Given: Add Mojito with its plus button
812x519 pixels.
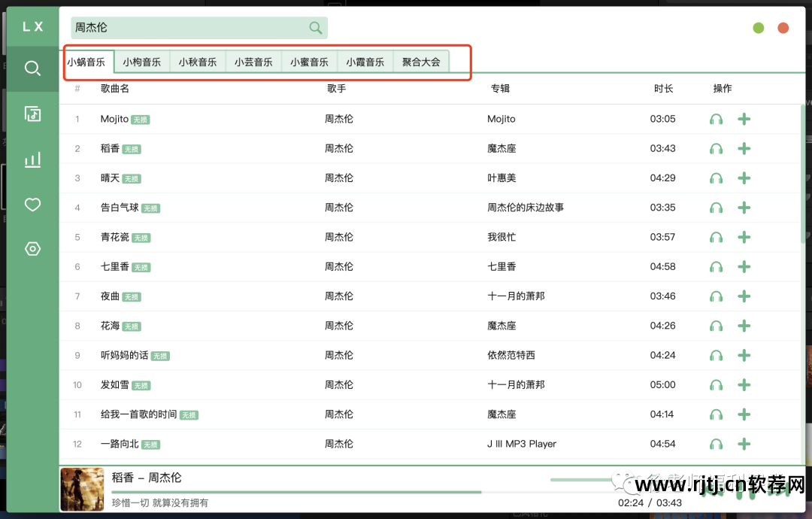Looking at the screenshot, I should click(744, 118).
